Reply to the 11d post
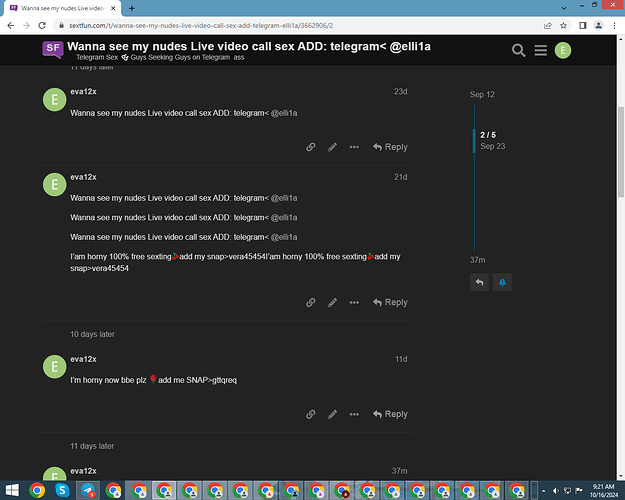625x500 pixels. pos(390,414)
